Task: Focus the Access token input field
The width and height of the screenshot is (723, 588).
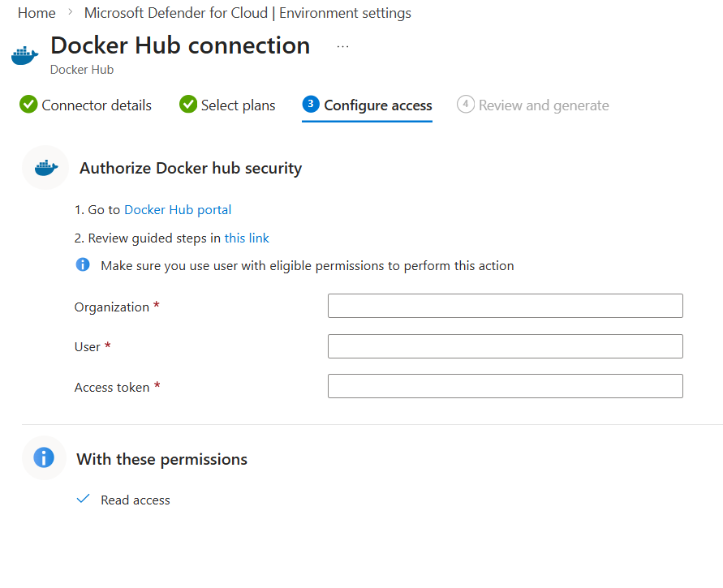Action: click(506, 386)
